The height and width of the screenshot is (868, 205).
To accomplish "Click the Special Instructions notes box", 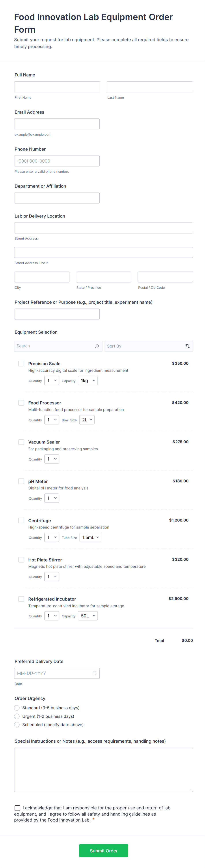I will (x=103, y=770).
